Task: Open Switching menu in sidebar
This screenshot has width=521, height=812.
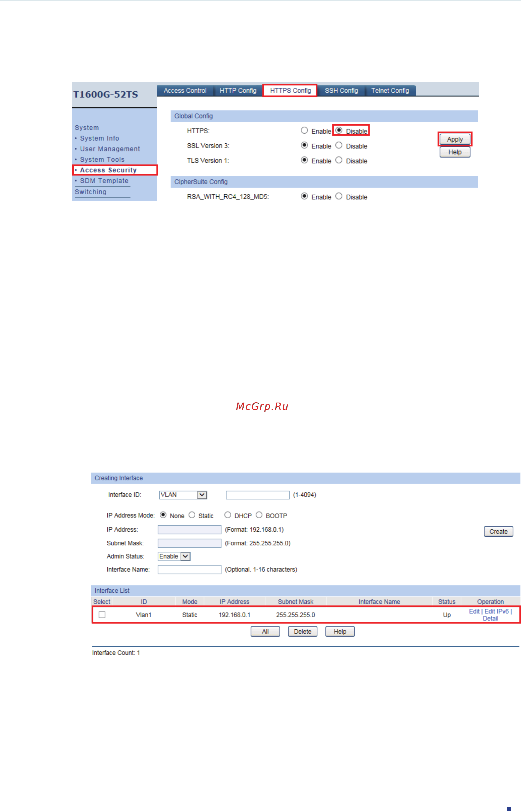Action: coord(91,192)
